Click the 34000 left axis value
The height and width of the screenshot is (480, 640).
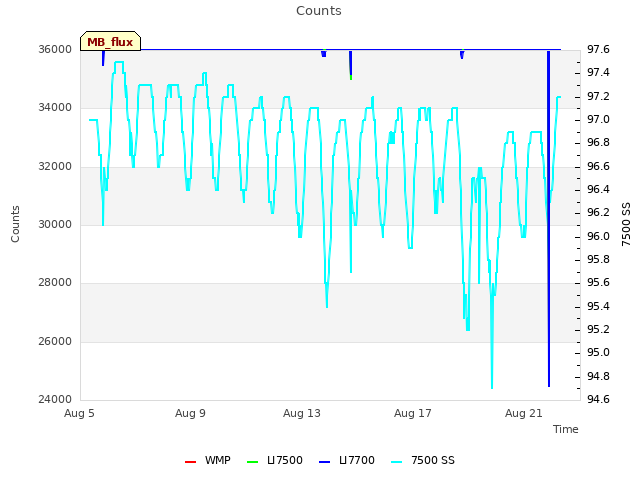coord(55,107)
